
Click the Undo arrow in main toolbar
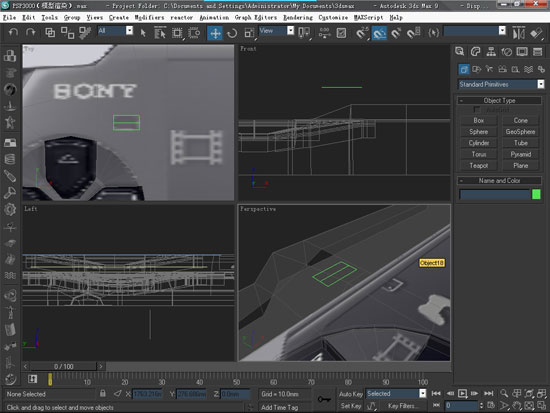pos(13,33)
